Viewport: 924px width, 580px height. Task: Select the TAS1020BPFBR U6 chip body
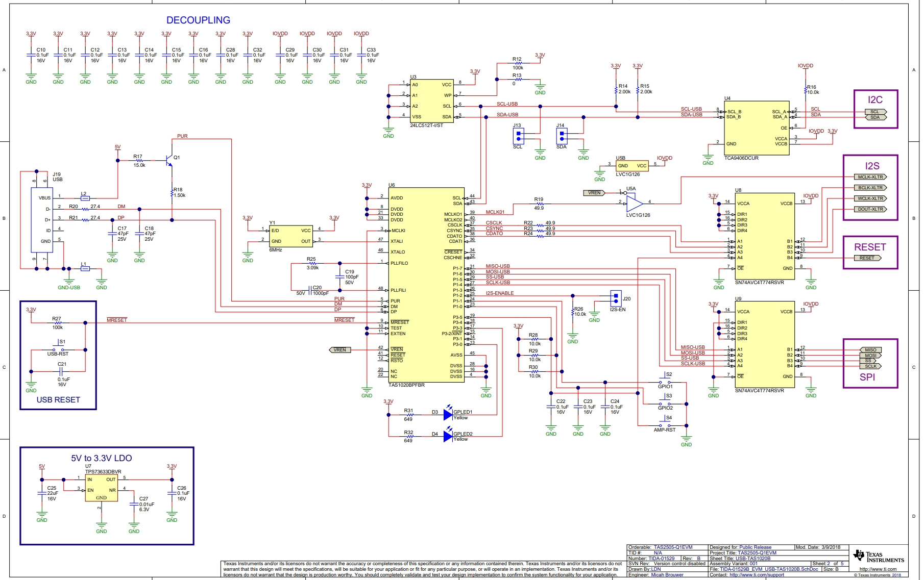tap(426, 286)
